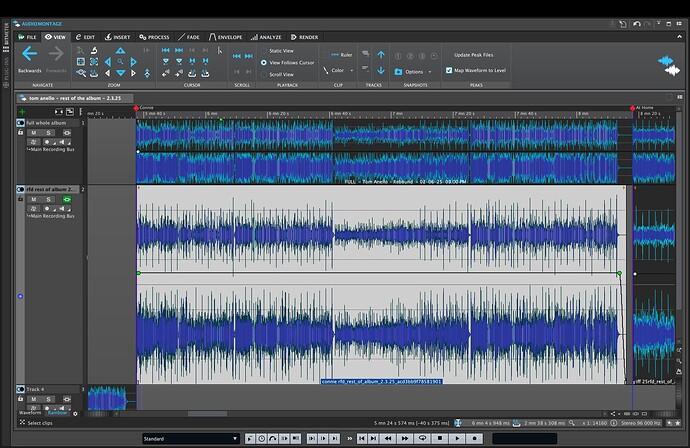
Task: Click the Update Peak Files button
Action: pyautogui.click(x=473, y=55)
